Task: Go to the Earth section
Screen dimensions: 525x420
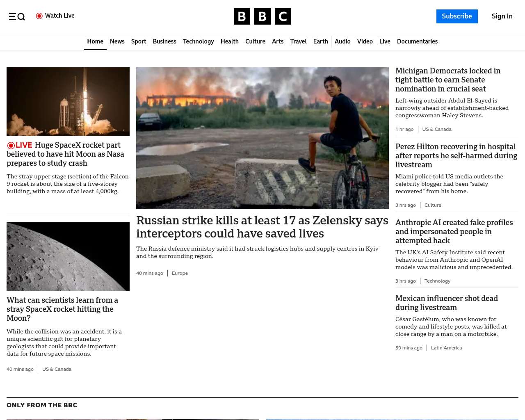Action: (320, 41)
